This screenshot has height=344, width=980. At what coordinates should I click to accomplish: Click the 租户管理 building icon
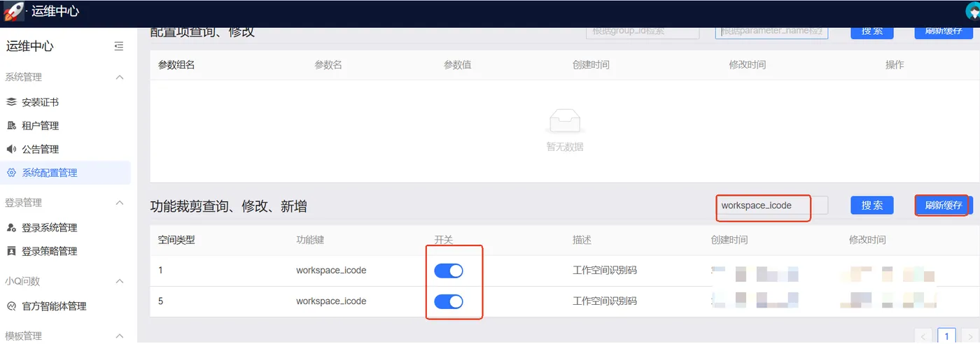11,126
